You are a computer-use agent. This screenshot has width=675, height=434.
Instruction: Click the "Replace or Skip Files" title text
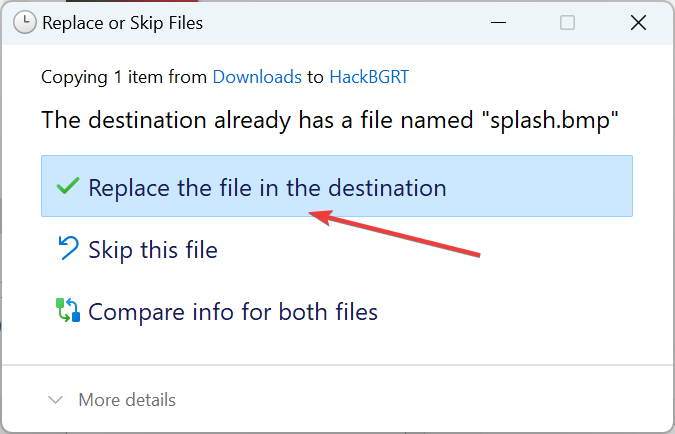[122, 22]
